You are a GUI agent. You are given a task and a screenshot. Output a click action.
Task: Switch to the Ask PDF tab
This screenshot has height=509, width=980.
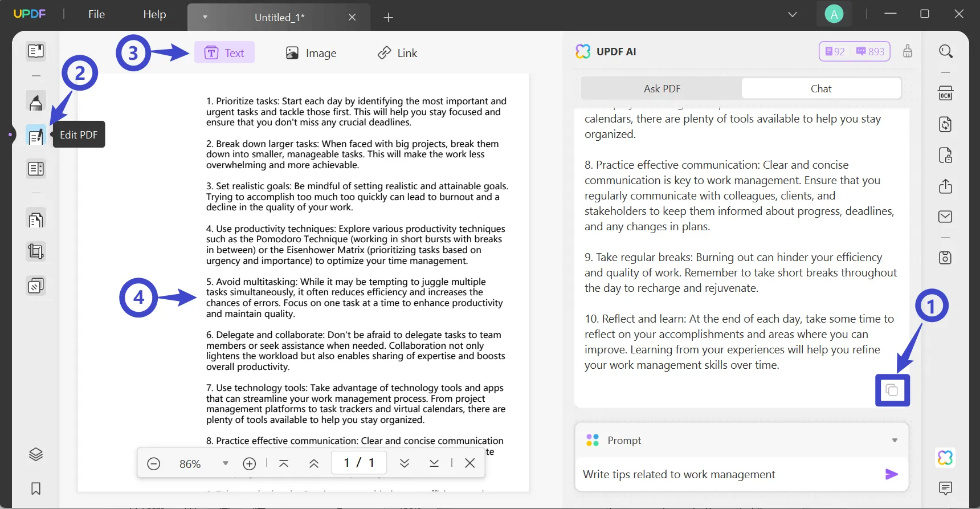coord(662,88)
